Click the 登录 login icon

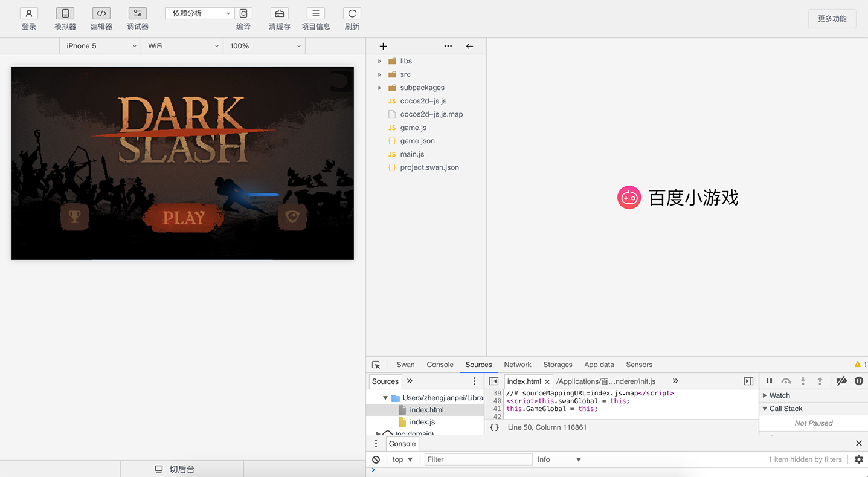(x=29, y=13)
